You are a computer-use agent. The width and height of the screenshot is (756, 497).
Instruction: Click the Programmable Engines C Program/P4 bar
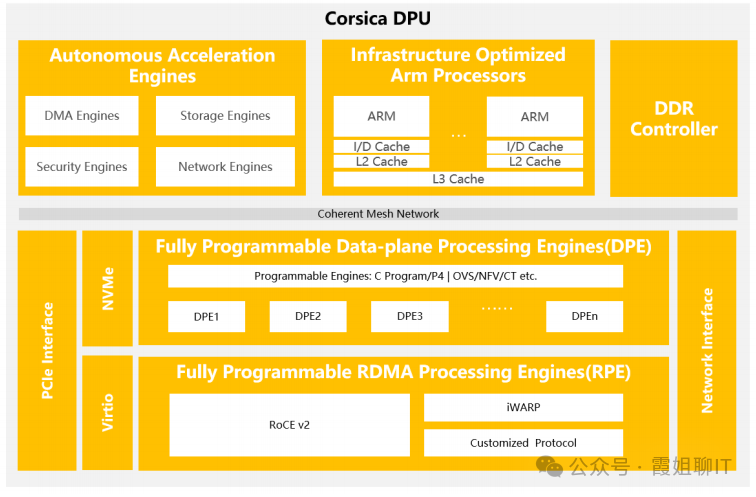[395, 276]
